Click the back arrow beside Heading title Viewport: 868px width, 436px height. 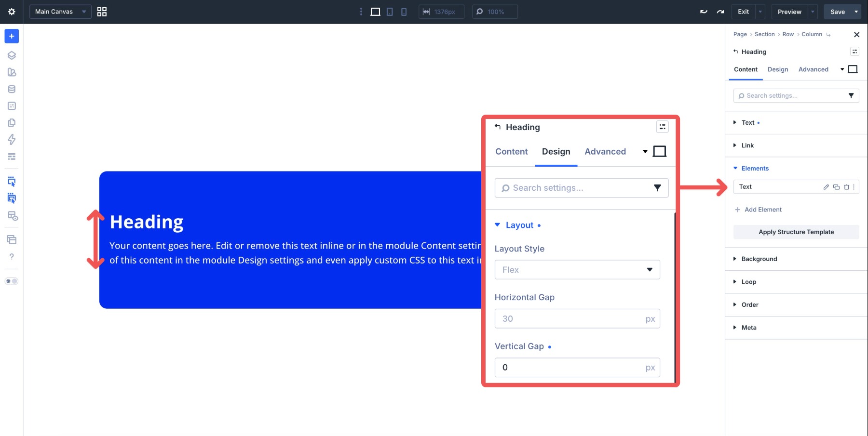(x=735, y=52)
